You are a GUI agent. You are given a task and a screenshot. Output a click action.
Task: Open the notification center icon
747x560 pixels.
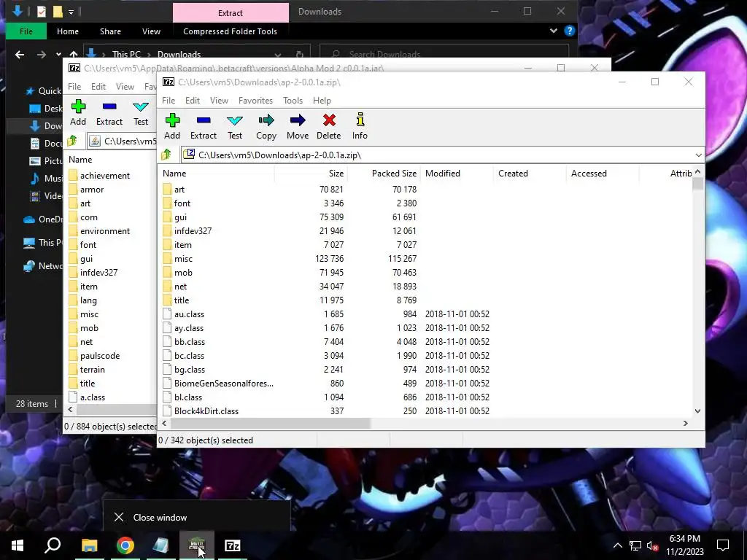(723, 545)
